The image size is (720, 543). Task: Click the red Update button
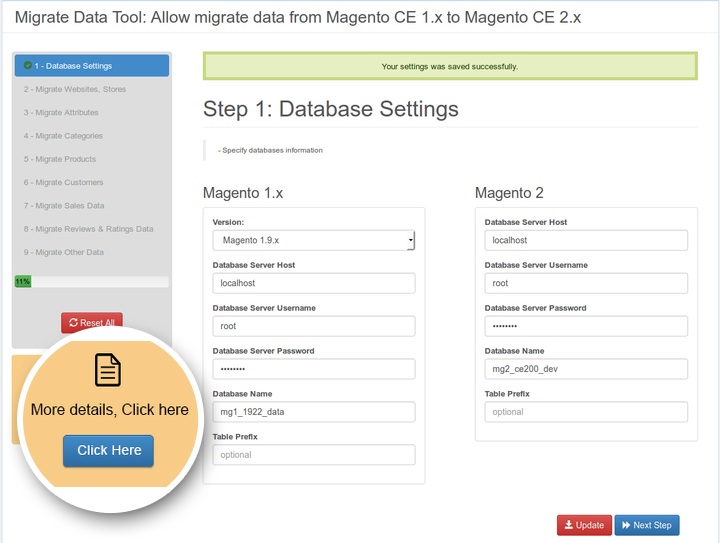pos(584,525)
